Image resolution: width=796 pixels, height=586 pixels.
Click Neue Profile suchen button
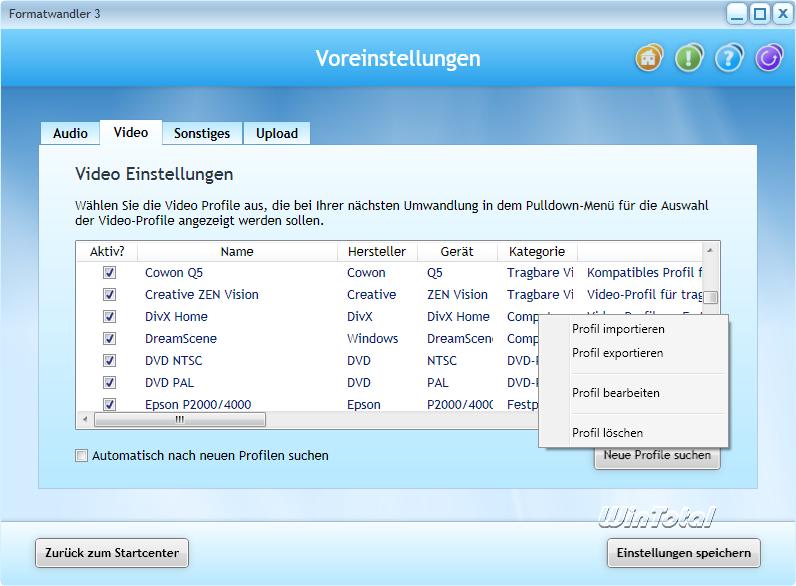pos(657,455)
